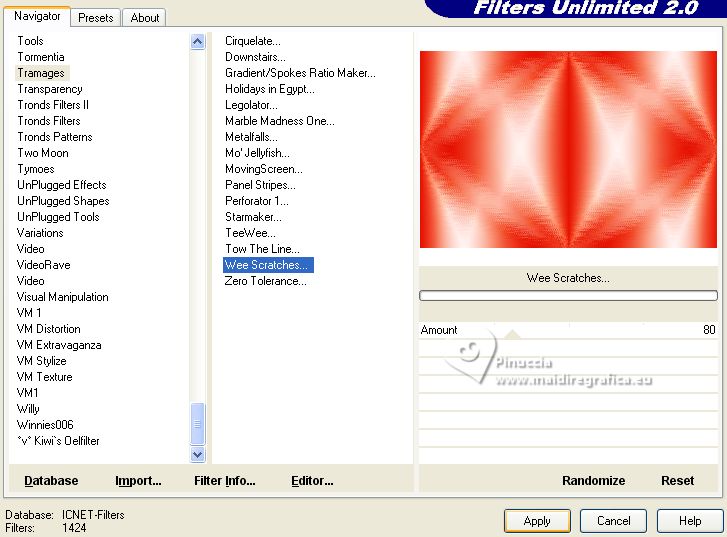Select the Variations category
The width and height of the screenshot is (727, 537).
point(40,233)
